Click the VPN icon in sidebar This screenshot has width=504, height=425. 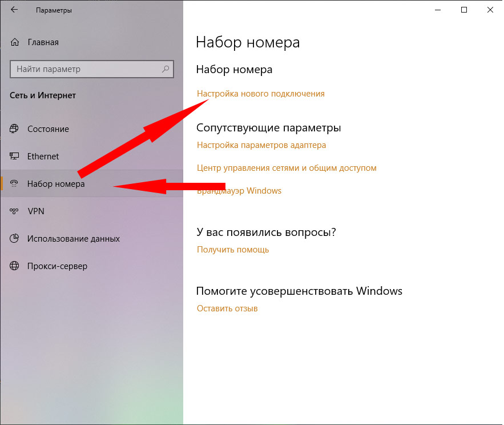[x=14, y=211]
